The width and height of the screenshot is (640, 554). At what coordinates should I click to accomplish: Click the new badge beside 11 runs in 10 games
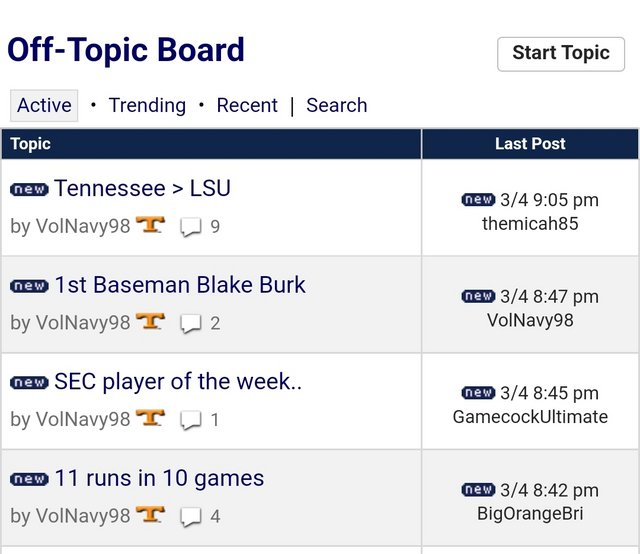[29, 479]
